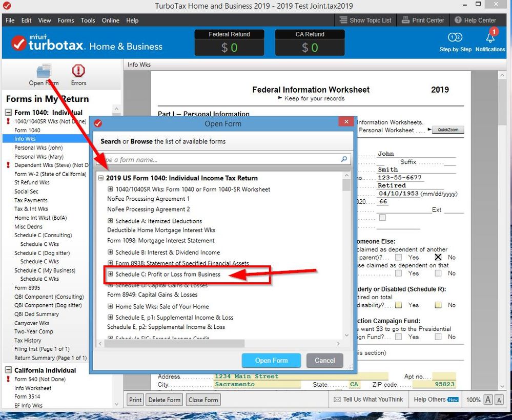
Task: Open the Print Center
Action: click(423, 20)
